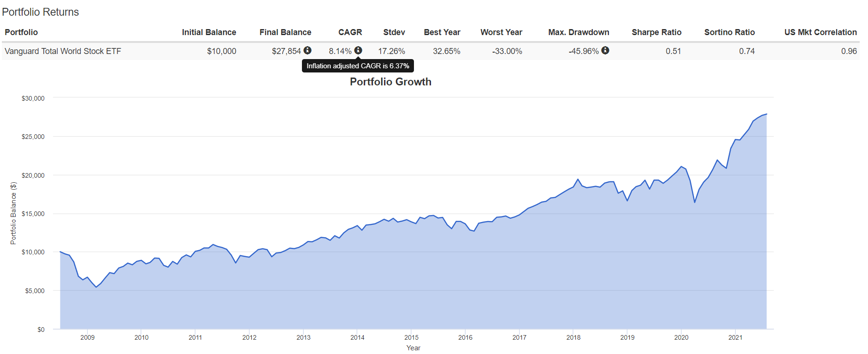Click the inflation adjusted CAGR tooltip
The width and height of the screenshot is (868, 354).
tap(358, 66)
